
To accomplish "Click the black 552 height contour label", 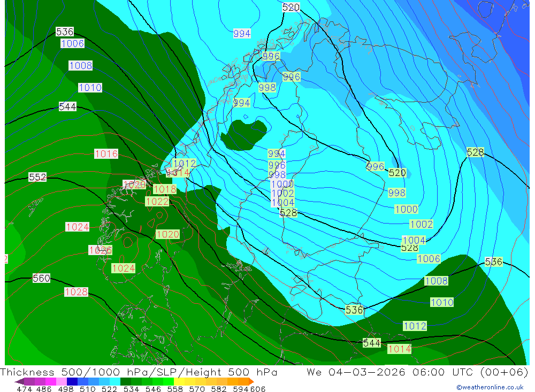I will (37, 177).
